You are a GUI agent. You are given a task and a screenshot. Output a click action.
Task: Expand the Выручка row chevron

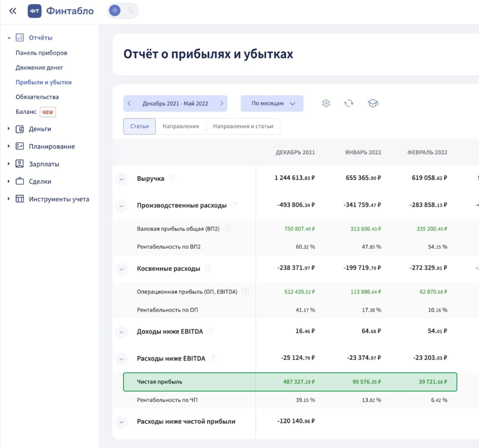click(121, 179)
